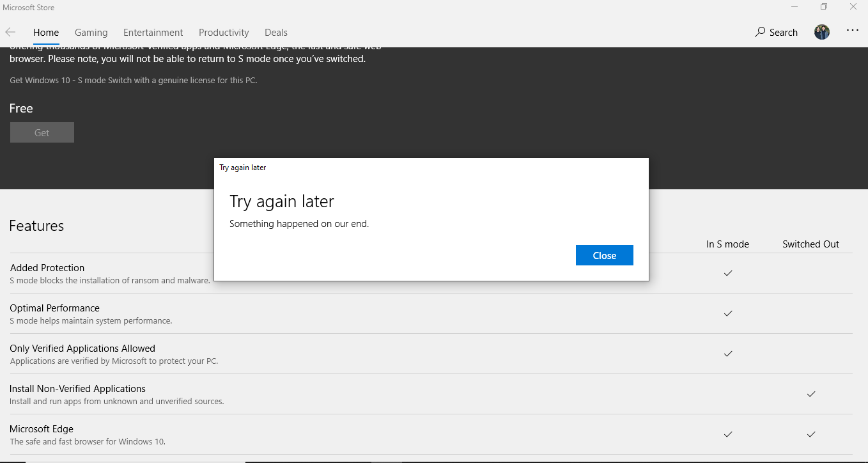This screenshot has height=463, width=868.
Task: Click In S mode checkmark for Added Protection
Action: point(727,273)
